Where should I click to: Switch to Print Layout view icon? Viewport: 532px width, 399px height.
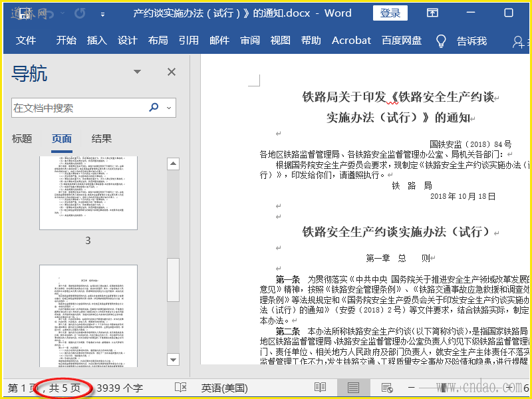[353, 388]
